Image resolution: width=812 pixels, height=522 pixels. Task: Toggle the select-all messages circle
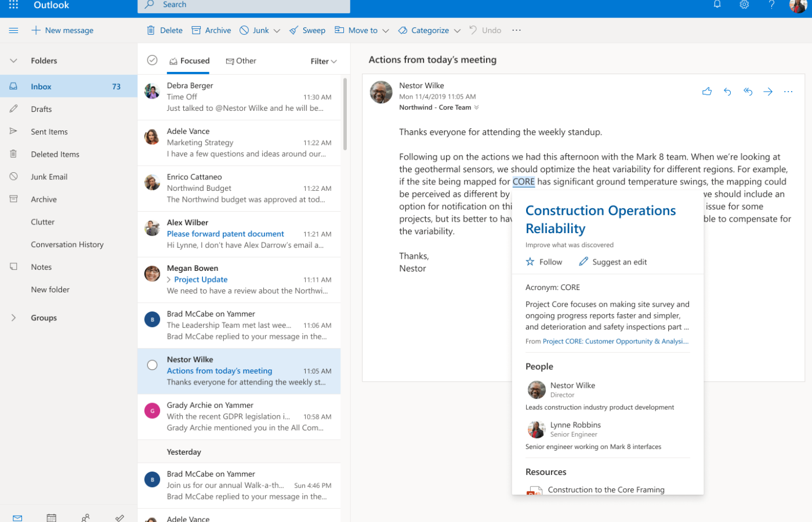pos(152,60)
